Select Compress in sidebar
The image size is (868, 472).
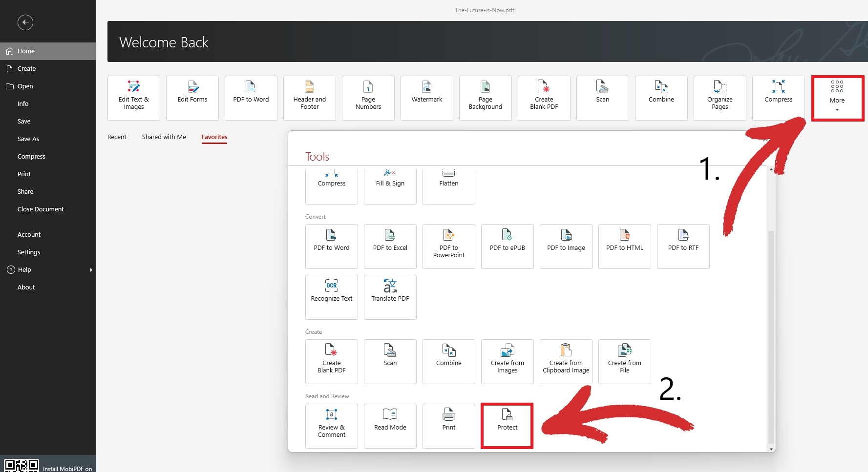click(x=48, y=157)
